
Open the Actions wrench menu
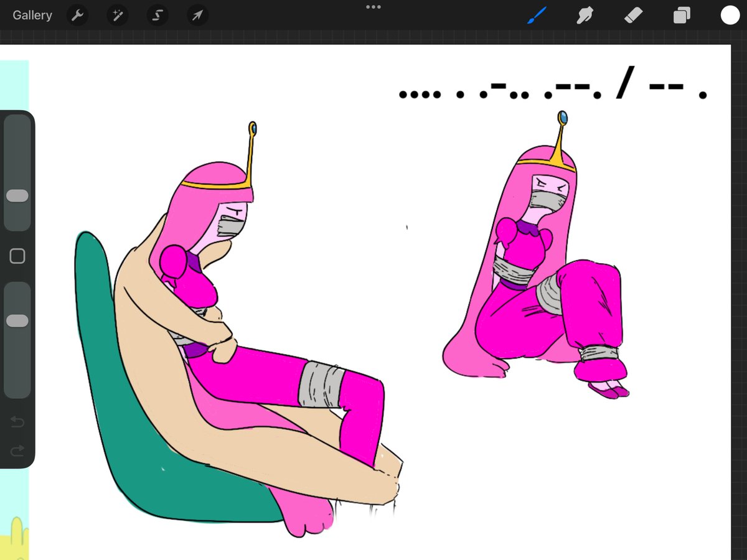coord(77,16)
